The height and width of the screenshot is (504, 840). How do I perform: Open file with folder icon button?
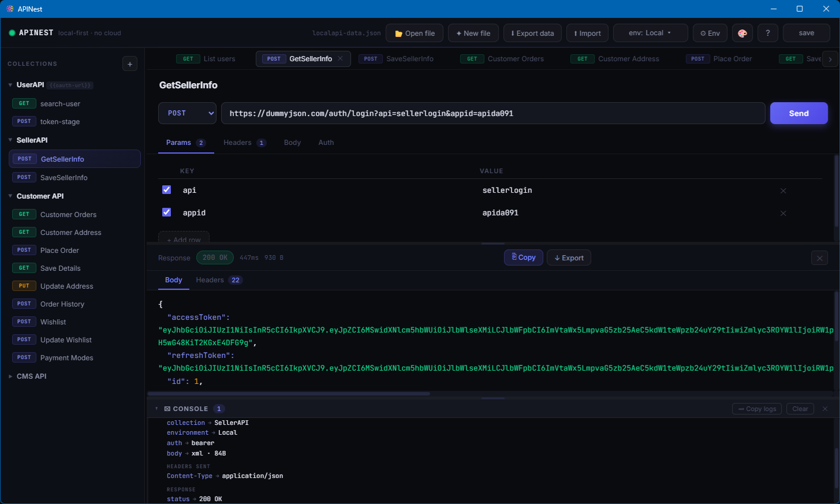coord(415,33)
